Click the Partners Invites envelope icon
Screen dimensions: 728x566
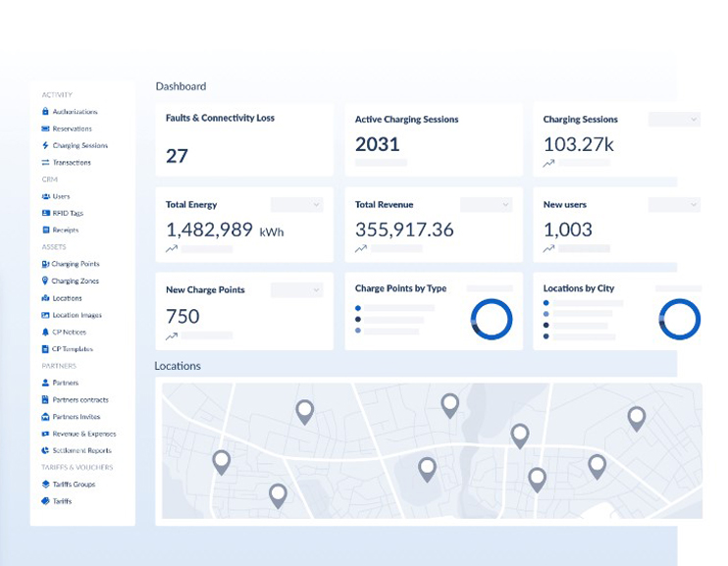[x=45, y=417]
